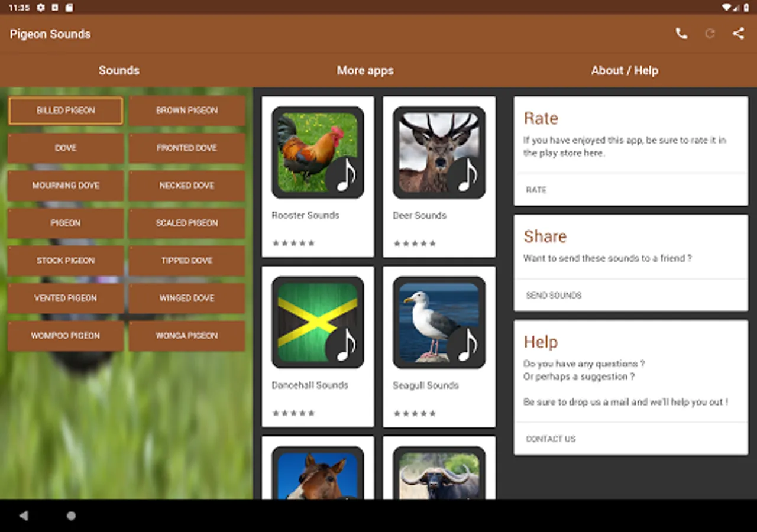Click the battery icon in status bar

click(746, 8)
